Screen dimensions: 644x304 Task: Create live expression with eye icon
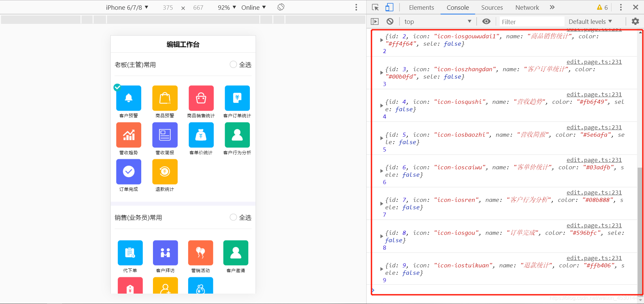click(486, 21)
